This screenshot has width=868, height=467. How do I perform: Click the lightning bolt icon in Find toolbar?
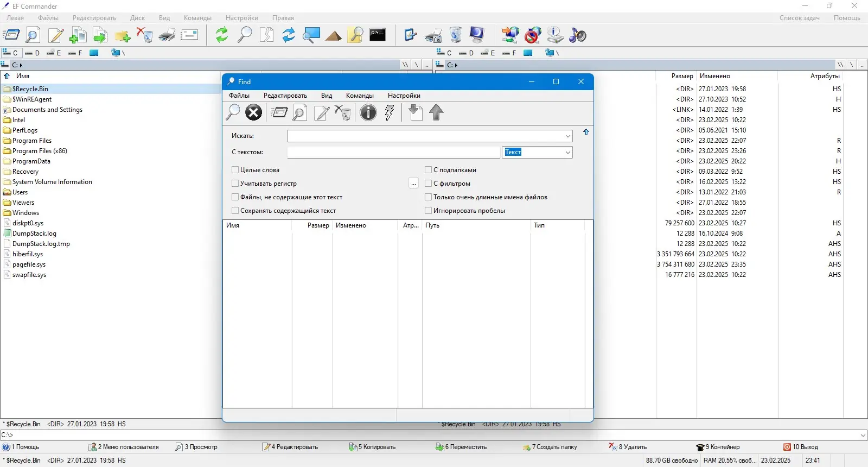(x=389, y=112)
